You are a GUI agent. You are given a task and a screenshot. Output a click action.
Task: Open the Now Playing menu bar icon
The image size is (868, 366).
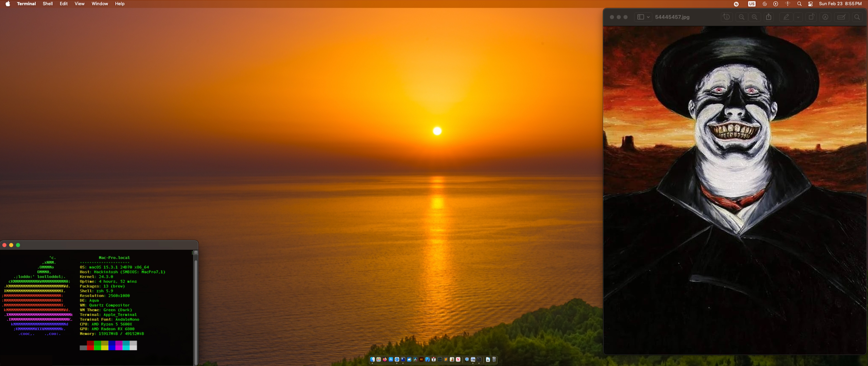click(776, 4)
